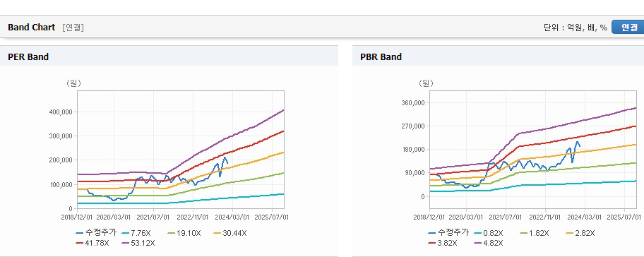This screenshot has width=644, height=257.
Task: Click the 2022/11/01 date label in PER chart
Action: point(193,217)
